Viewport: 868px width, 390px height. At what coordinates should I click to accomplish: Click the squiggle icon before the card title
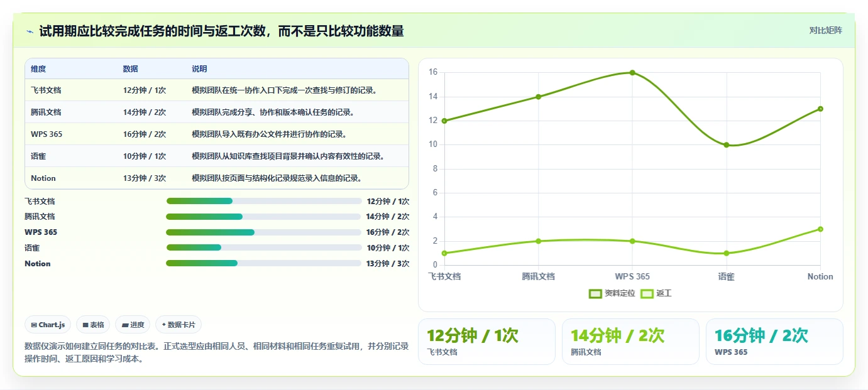30,31
